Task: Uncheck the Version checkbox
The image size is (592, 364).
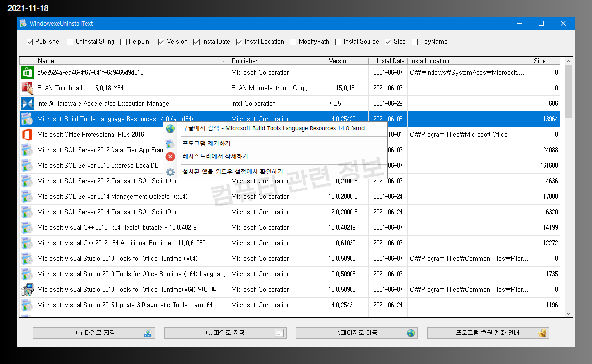Action: click(161, 42)
